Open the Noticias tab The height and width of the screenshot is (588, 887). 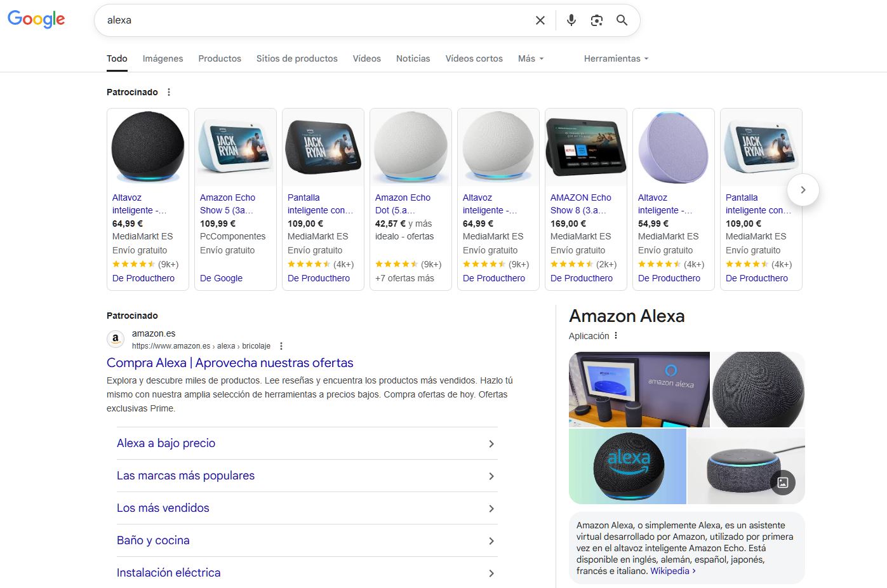413,58
